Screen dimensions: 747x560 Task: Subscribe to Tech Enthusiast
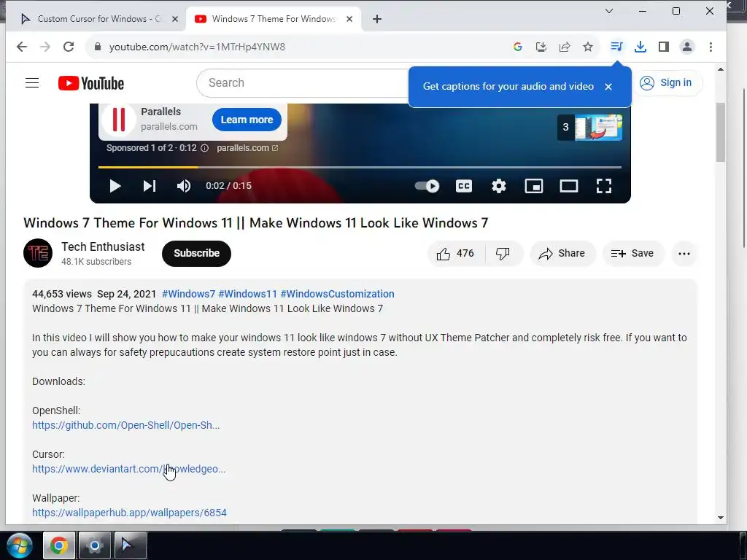[196, 253]
